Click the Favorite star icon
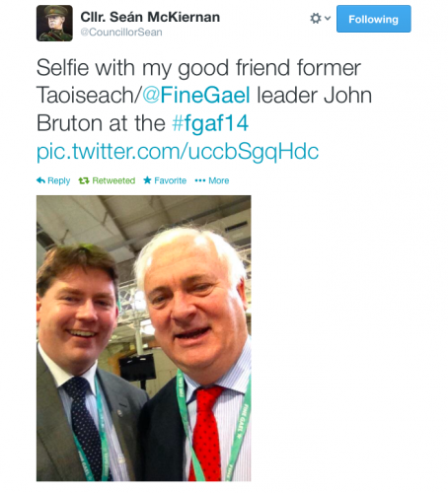Viewport: 448px width, 493px height. click(147, 179)
